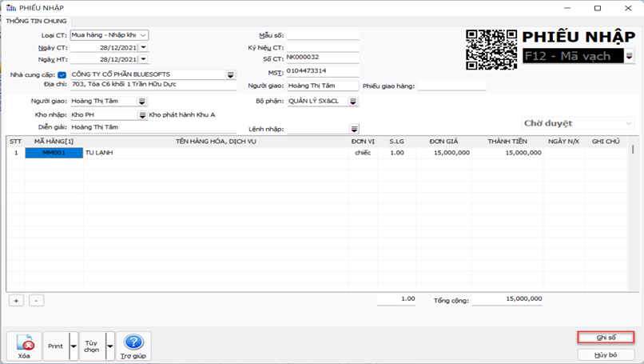Click the Lệnh nhập input field
The height and width of the screenshot is (364, 644).
(318, 129)
